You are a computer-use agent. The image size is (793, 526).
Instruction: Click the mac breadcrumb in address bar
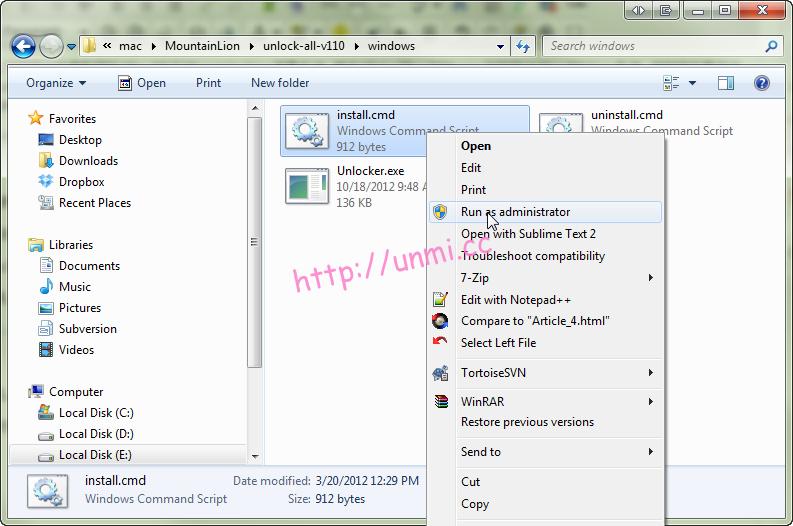tap(130, 46)
